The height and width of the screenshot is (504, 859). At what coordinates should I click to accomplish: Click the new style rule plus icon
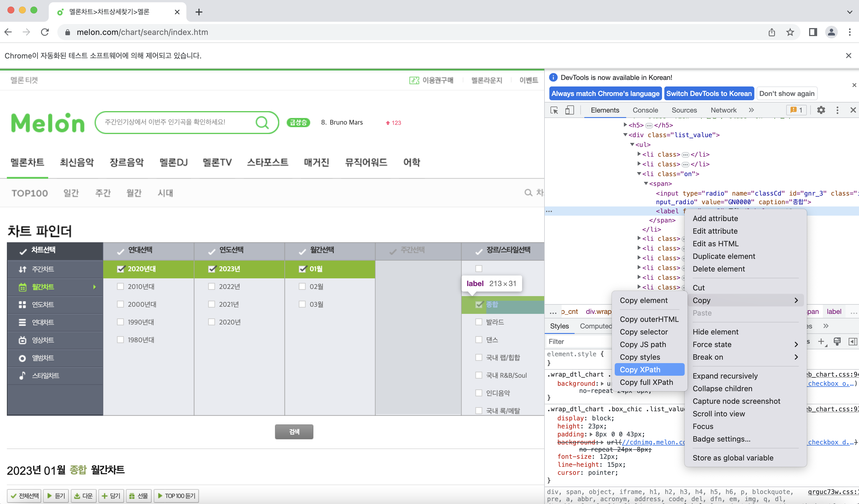coord(821,341)
